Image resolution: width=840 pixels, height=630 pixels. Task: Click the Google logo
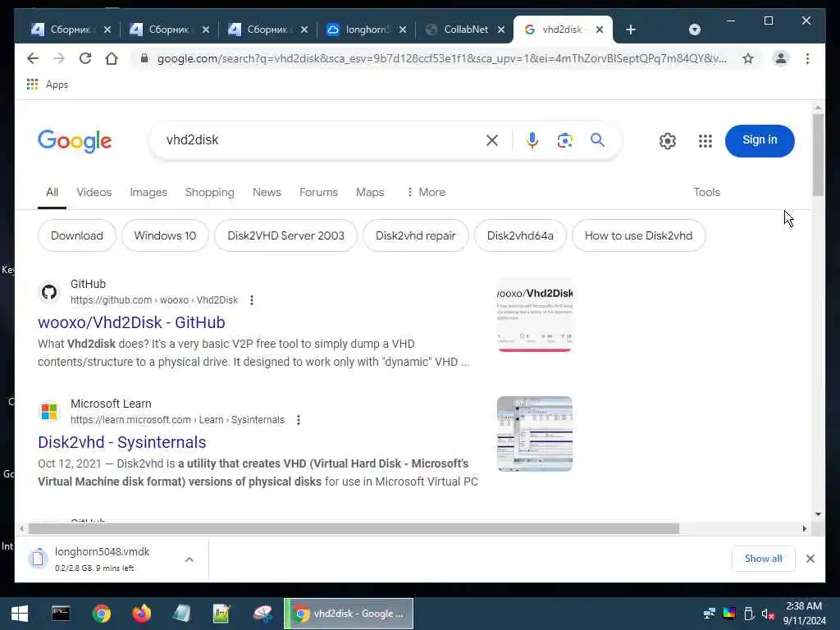pos(75,141)
